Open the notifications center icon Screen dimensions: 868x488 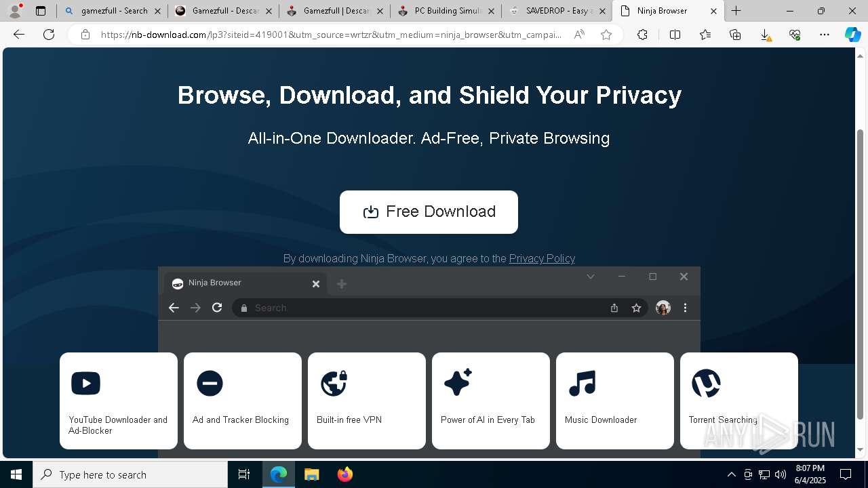tap(846, 474)
